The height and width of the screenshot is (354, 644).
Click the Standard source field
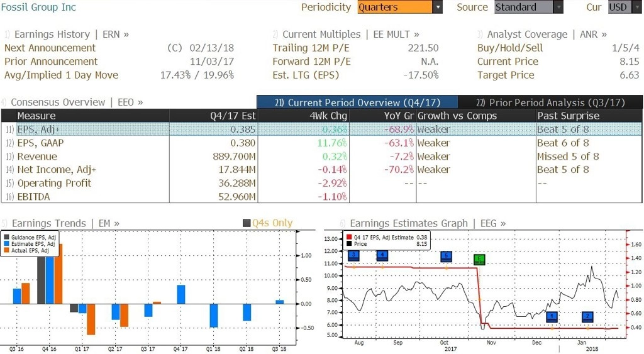524,7
